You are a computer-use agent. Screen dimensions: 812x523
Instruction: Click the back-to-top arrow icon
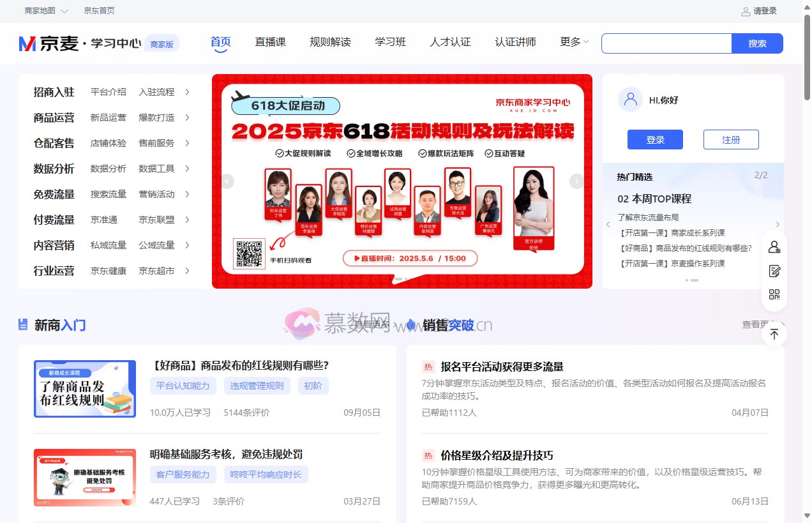774,333
